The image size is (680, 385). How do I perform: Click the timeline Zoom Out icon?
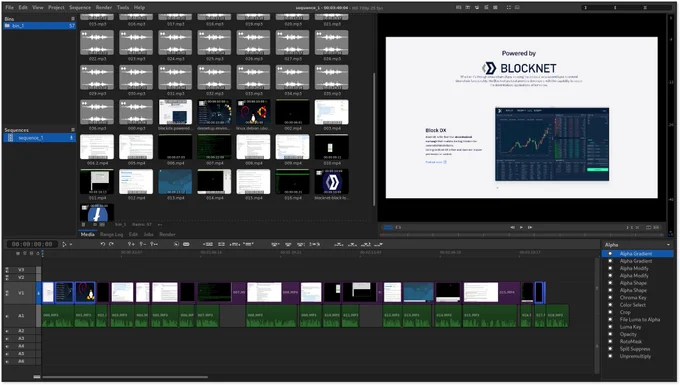(142, 244)
